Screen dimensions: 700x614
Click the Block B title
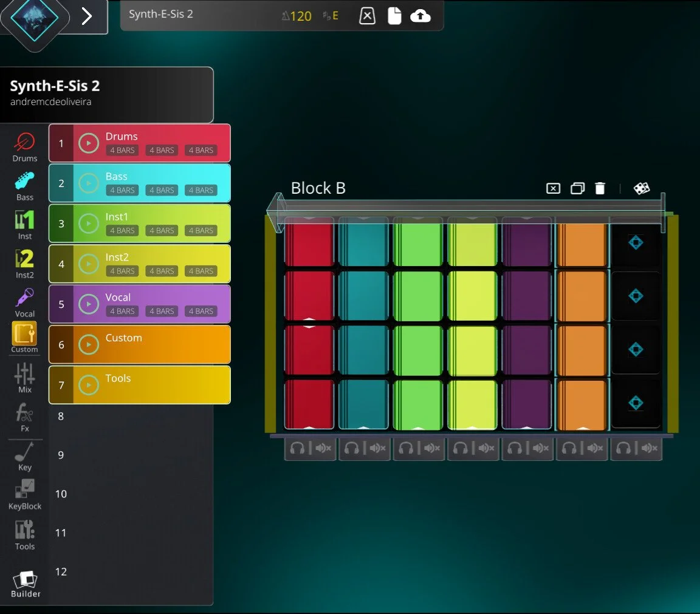(318, 188)
